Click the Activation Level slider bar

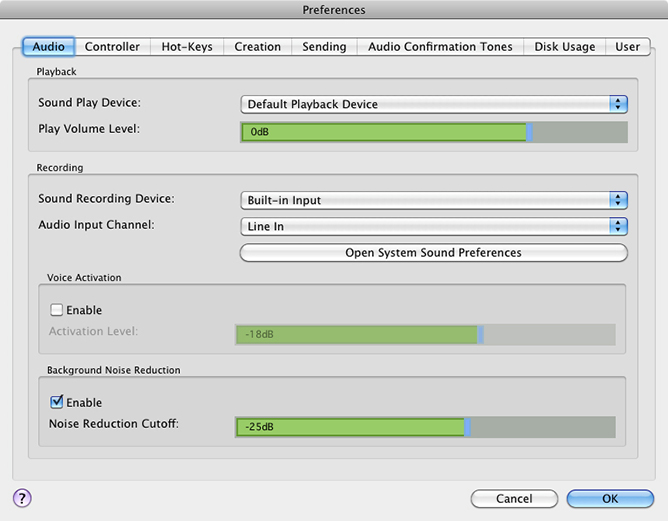(424, 335)
